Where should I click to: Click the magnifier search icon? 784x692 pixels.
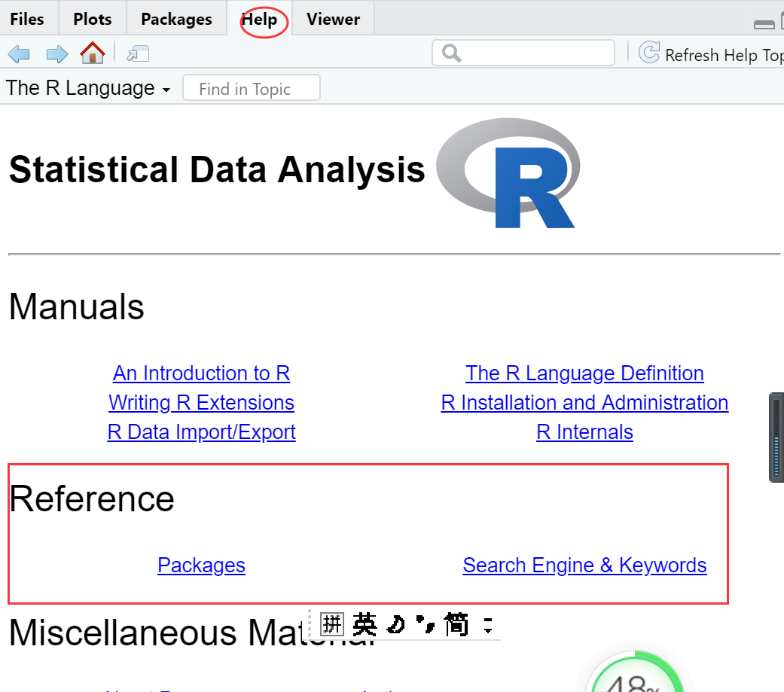452,53
